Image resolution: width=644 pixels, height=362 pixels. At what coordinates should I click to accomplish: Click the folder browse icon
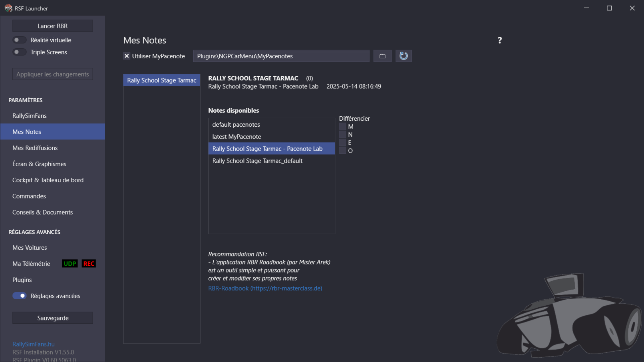[382, 56]
